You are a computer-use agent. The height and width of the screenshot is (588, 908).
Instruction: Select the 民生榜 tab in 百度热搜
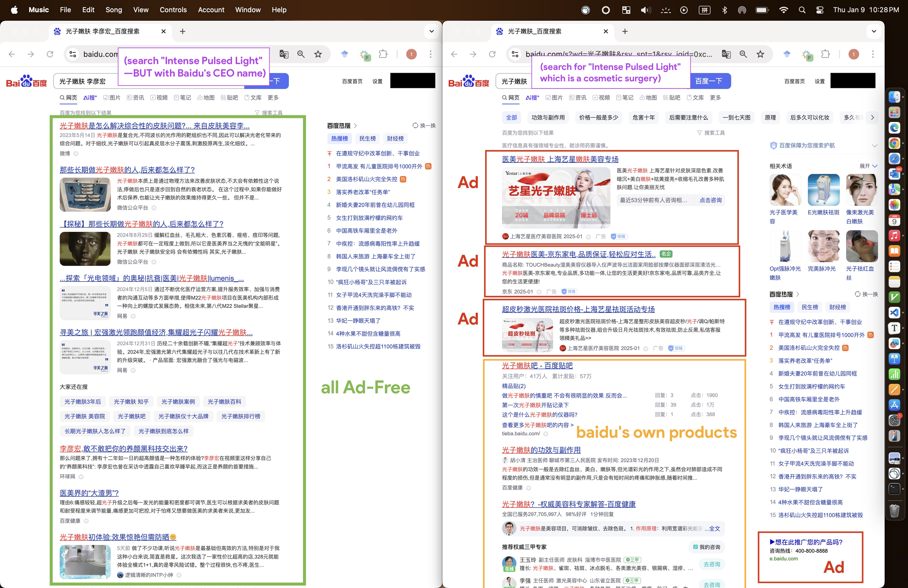pyautogui.click(x=367, y=139)
